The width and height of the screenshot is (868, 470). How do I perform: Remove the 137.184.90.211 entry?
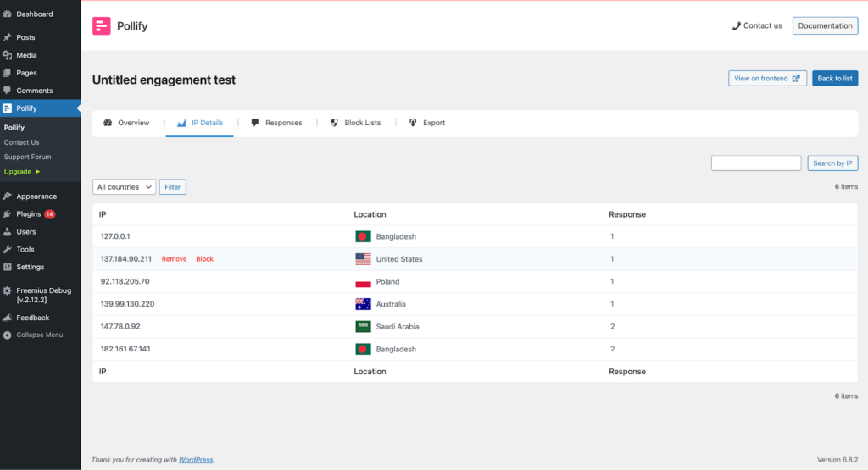[174, 259]
